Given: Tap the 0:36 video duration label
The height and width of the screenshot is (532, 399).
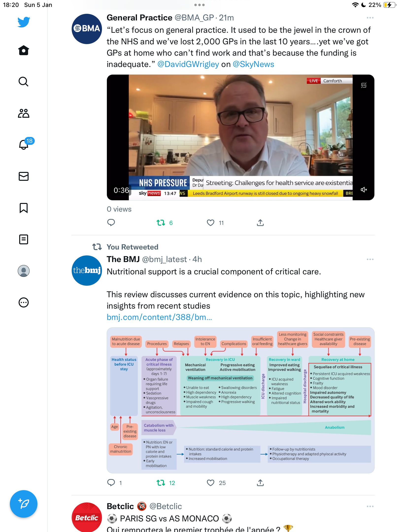Looking at the screenshot, I should click(x=121, y=190).
